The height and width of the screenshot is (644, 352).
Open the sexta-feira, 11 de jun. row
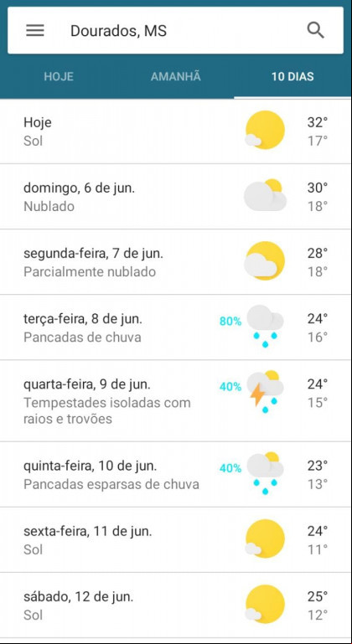(x=175, y=539)
